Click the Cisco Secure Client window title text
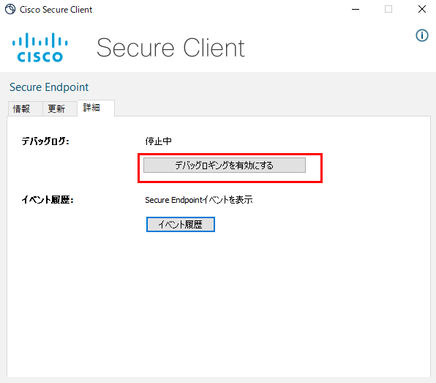The width and height of the screenshot is (436, 383). click(x=56, y=10)
